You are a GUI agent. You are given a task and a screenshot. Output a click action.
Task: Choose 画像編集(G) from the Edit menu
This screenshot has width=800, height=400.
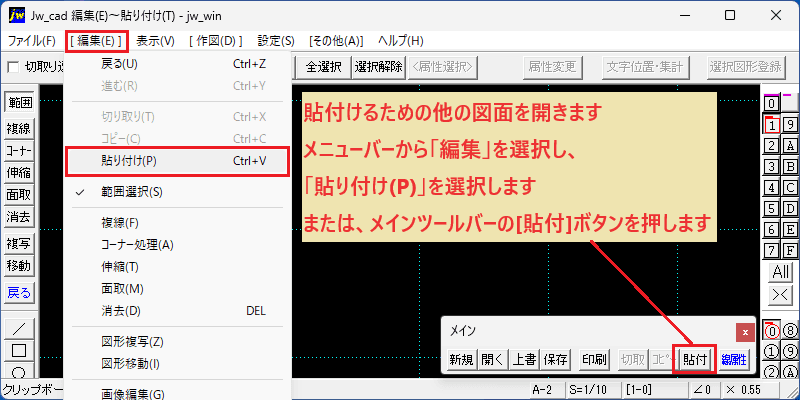pyautogui.click(x=179, y=393)
